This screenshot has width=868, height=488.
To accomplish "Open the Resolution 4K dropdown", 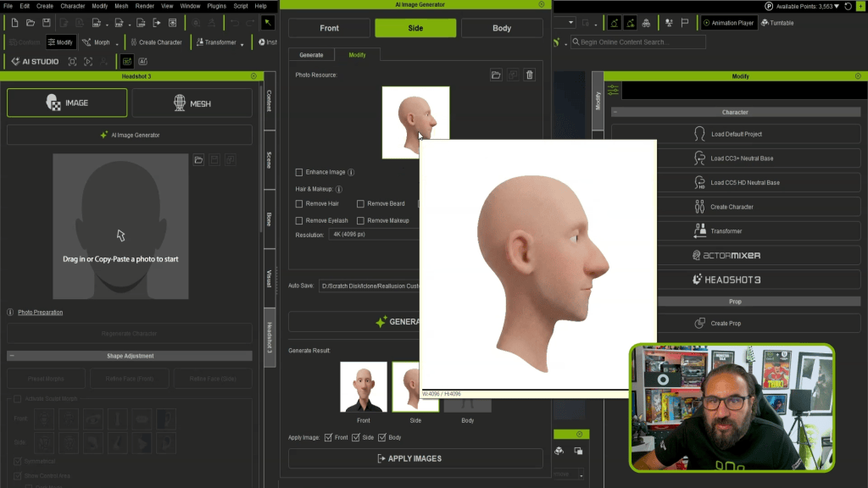I will [x=374, y=234].
